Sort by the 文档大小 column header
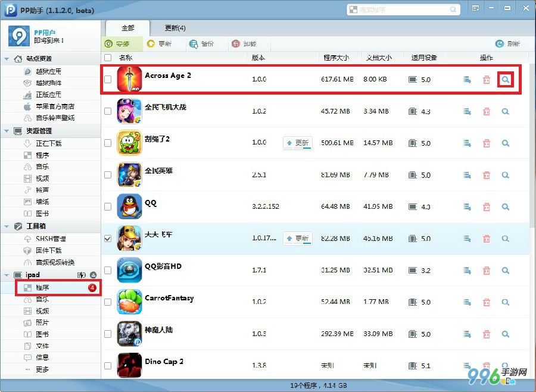The height and width of the screenshot is (392, 536). (x=379, y=58)
